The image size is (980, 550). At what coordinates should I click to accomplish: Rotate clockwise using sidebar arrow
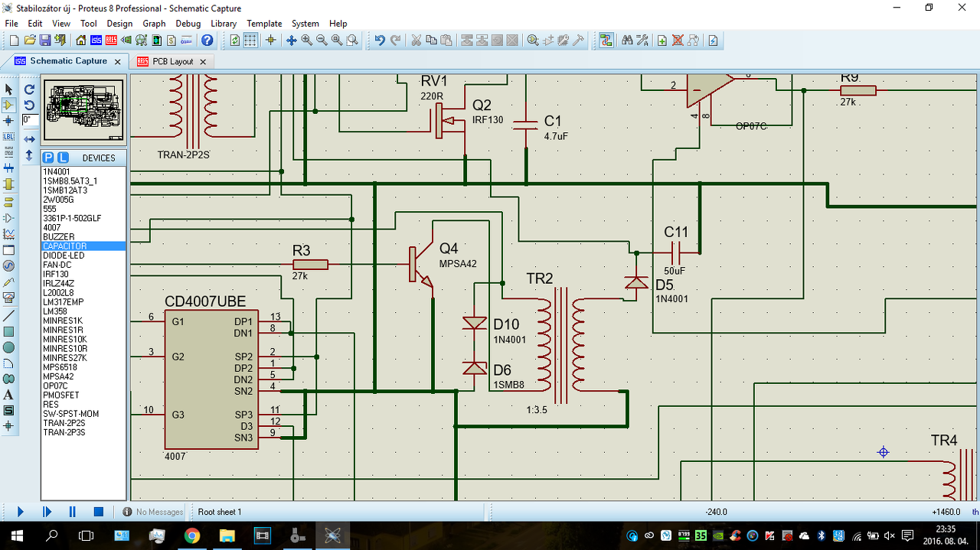click(x=29, y=89)
